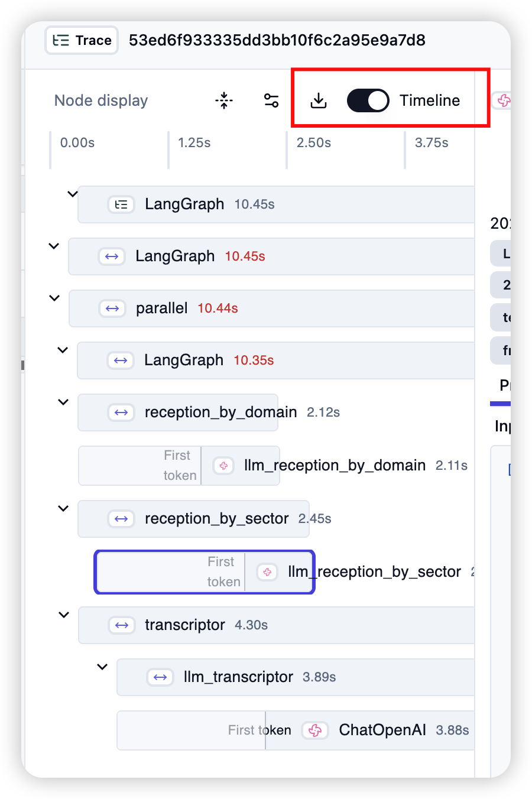Click the llm_reception_by_domain generation icon
This screenshot has width=532, height=799.
(x=223, y=466)
